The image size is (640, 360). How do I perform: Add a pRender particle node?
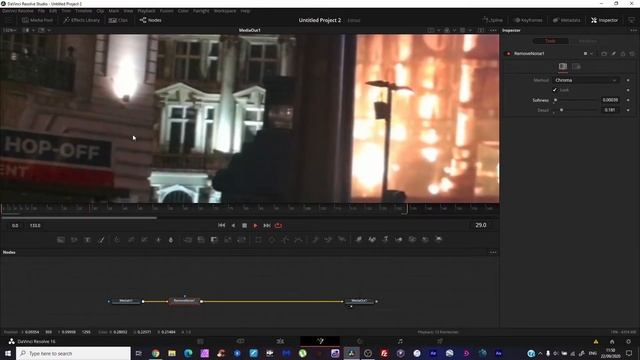342,240
